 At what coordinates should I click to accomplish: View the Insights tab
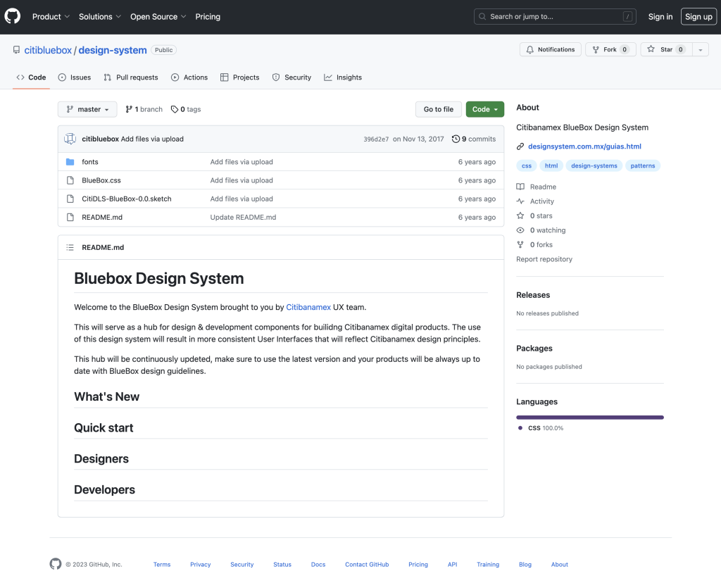point(343,77)
